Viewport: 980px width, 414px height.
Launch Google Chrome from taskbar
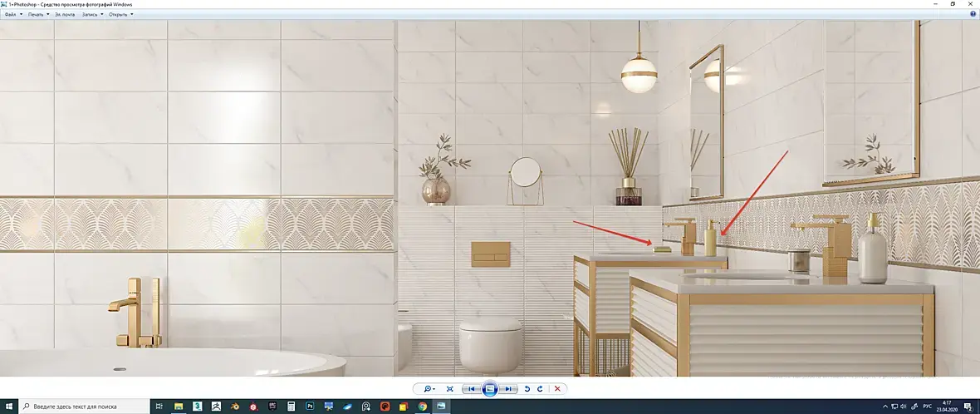423,407
